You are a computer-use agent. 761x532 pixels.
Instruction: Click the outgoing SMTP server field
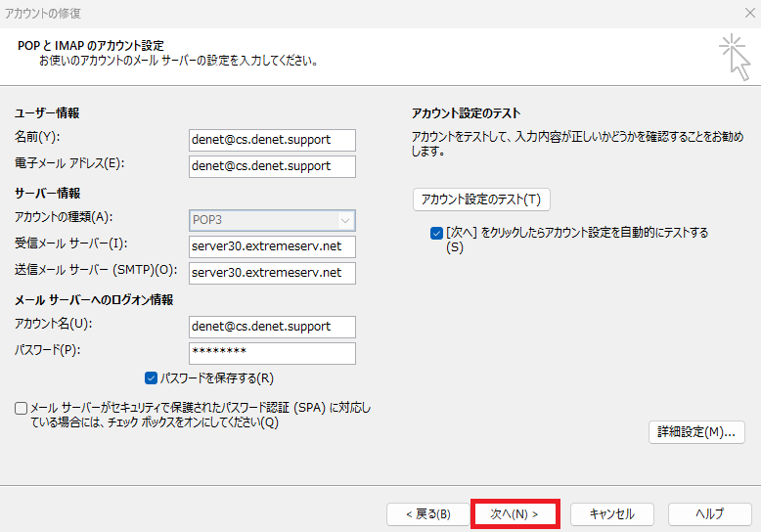tap(272, 273)
